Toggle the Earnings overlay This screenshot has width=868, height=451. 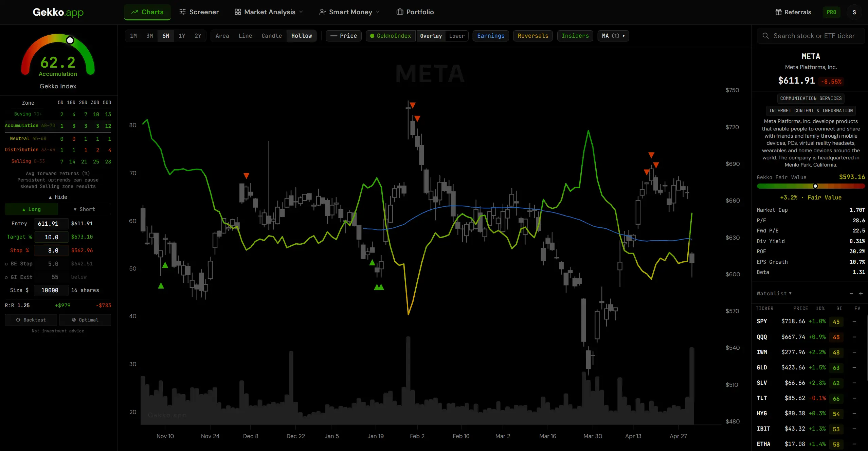[x=491, y=36]
